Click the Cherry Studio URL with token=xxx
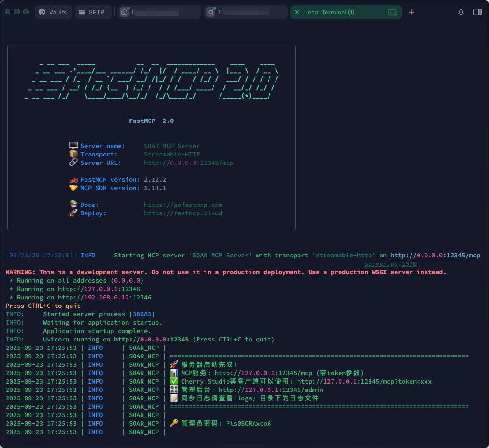This screenshot has width=489, height=448. tap(364, 382)
